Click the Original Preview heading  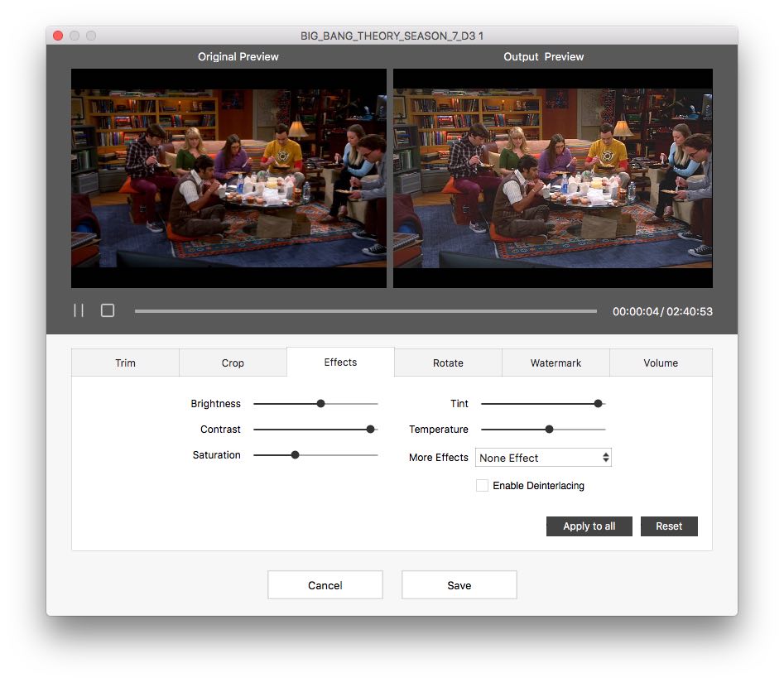pos(238,56)
